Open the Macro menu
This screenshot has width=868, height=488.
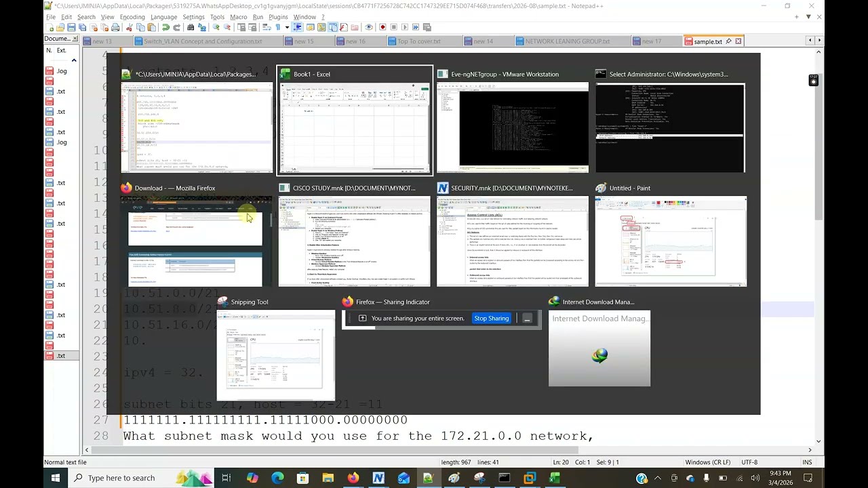click(239, 17)
